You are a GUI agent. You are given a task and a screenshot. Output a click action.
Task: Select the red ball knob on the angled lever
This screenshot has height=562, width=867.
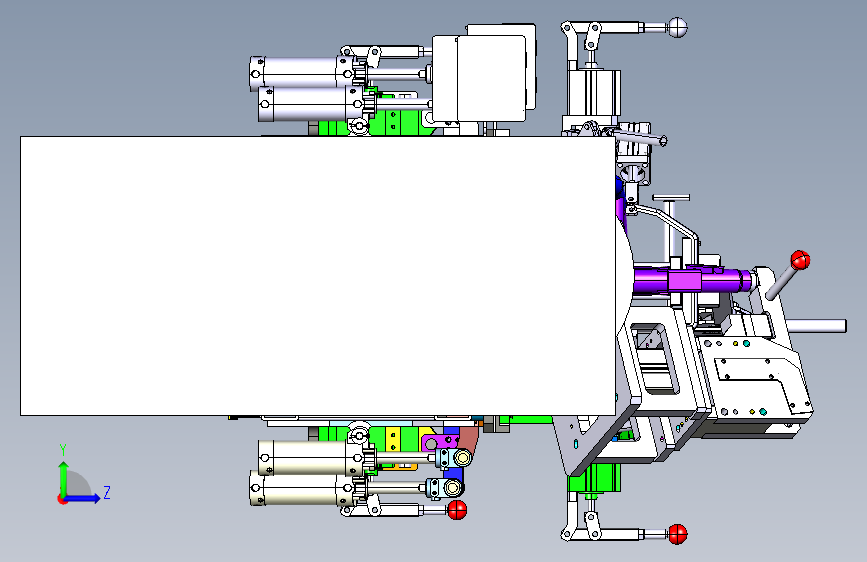click(x=800, y=259)
